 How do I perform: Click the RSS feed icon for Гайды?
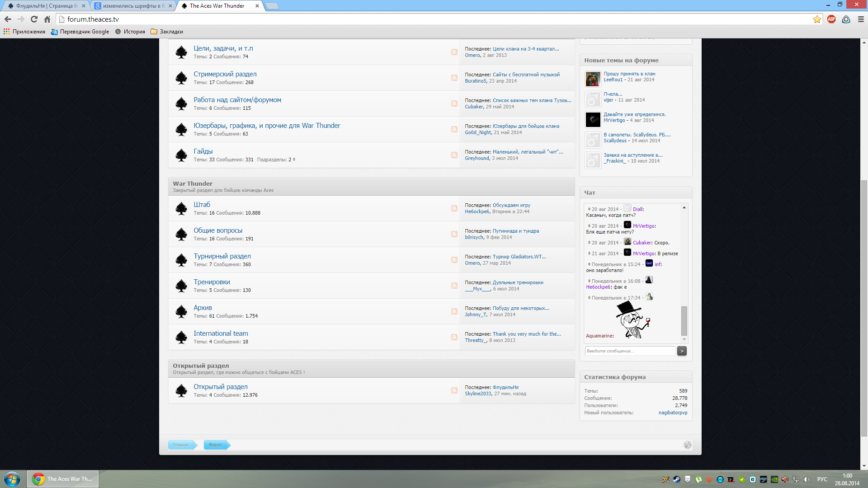(454, 155)
